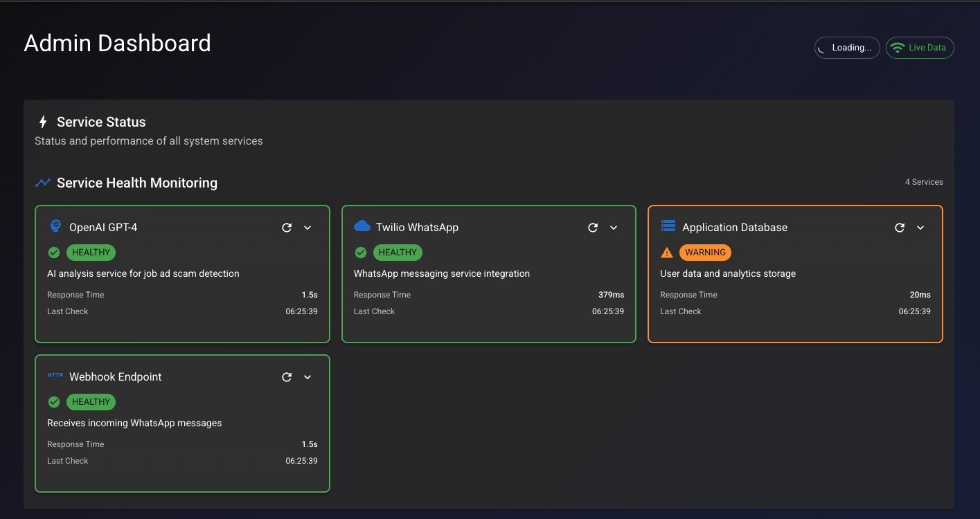Click the Service Status heading
980x519 pixels.
101,122
